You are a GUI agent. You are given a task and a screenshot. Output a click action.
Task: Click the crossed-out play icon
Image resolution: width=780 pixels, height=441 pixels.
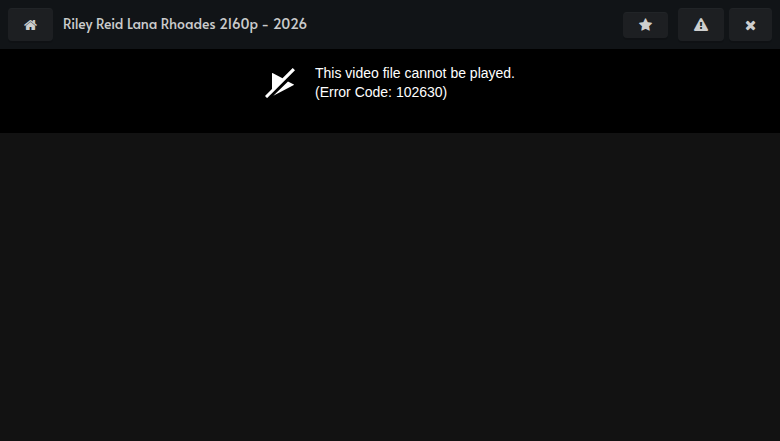pyautogui.click(x=280, y=83)
